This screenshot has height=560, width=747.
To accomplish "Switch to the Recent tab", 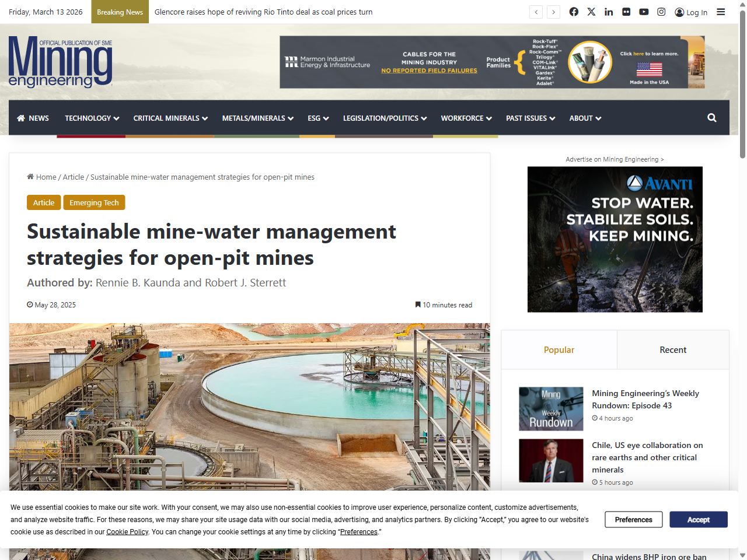I will [672, 349].
